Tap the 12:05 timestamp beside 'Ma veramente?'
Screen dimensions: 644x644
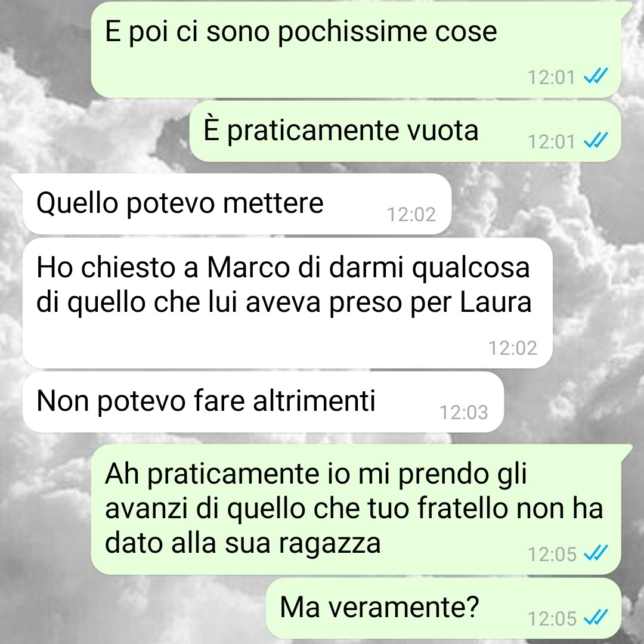click(552, 618)
